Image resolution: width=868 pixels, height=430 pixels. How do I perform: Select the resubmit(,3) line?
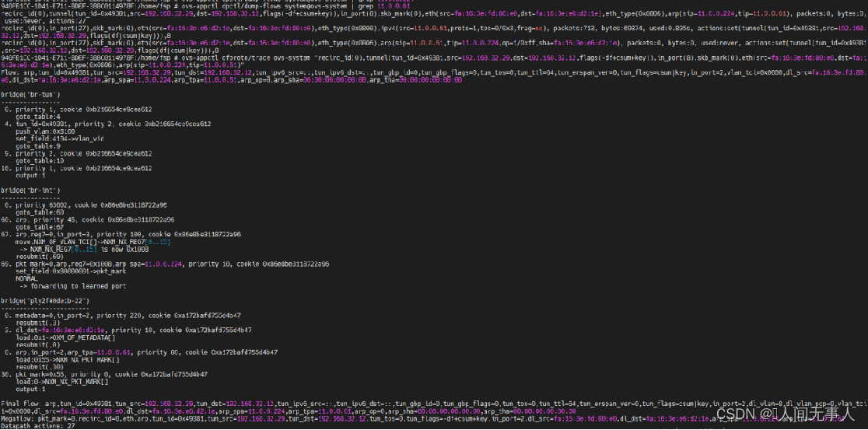coord(38,322)
